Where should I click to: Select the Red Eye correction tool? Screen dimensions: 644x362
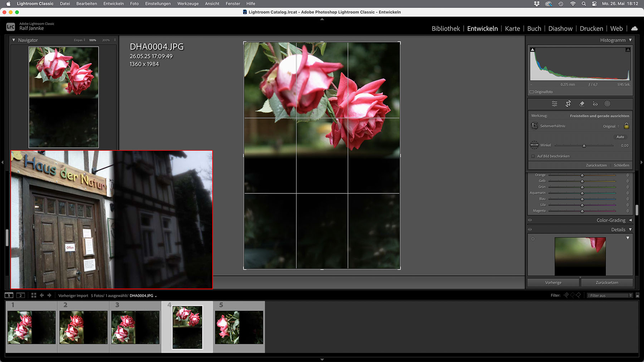[x=595, y=104]
